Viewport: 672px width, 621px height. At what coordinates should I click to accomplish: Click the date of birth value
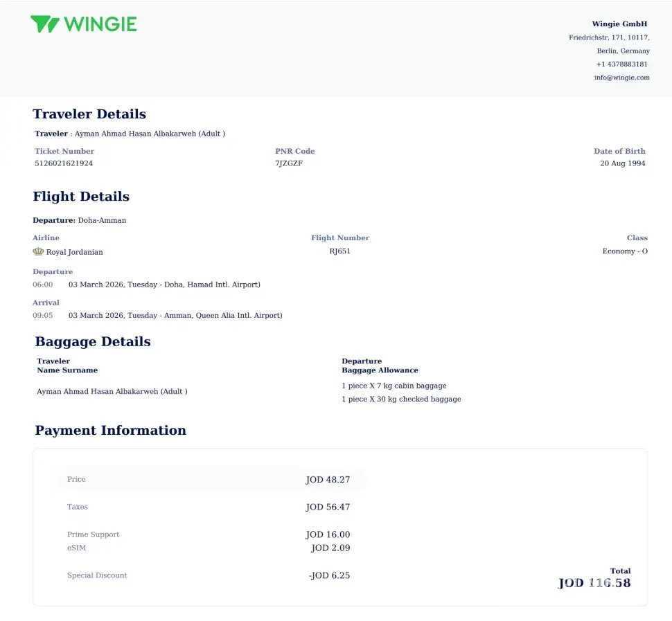pos(622,163)
